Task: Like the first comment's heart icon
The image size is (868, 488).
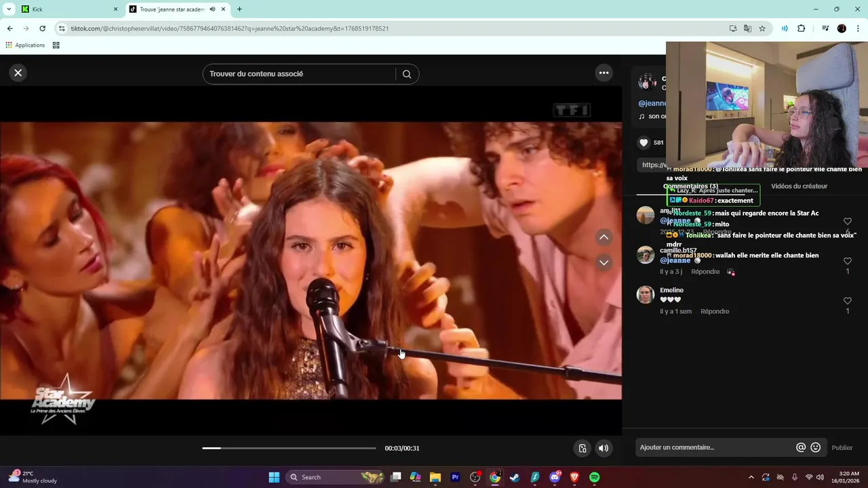Action: pos(847,222)
